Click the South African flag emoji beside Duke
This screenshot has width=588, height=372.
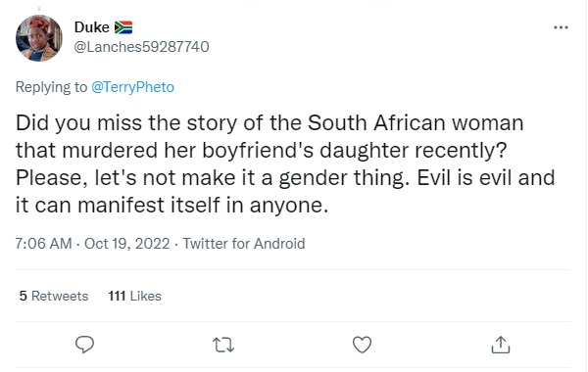(x=123, y=27)
